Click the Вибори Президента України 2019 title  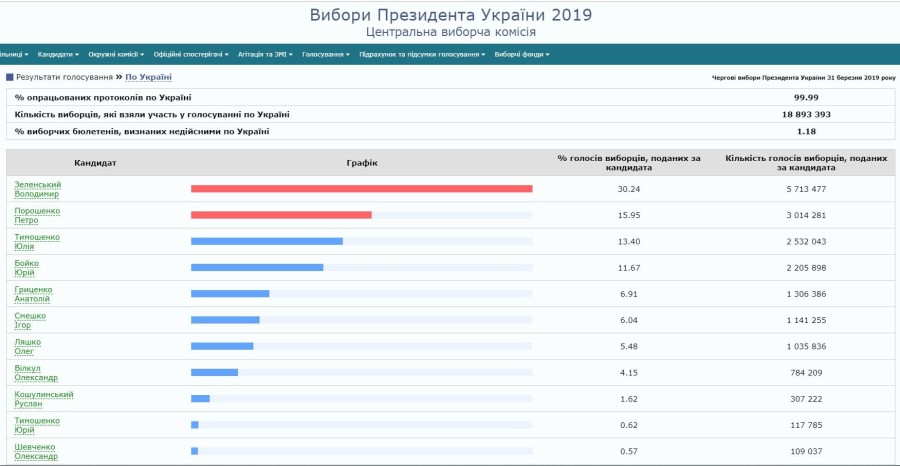point(450,15)
